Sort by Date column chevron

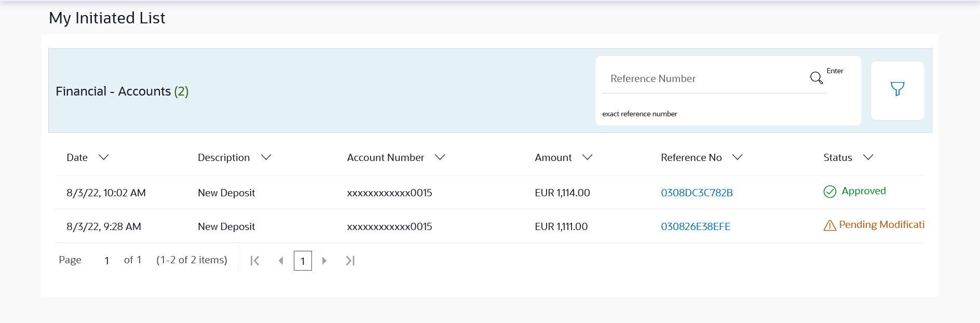[x=104, y=157]
